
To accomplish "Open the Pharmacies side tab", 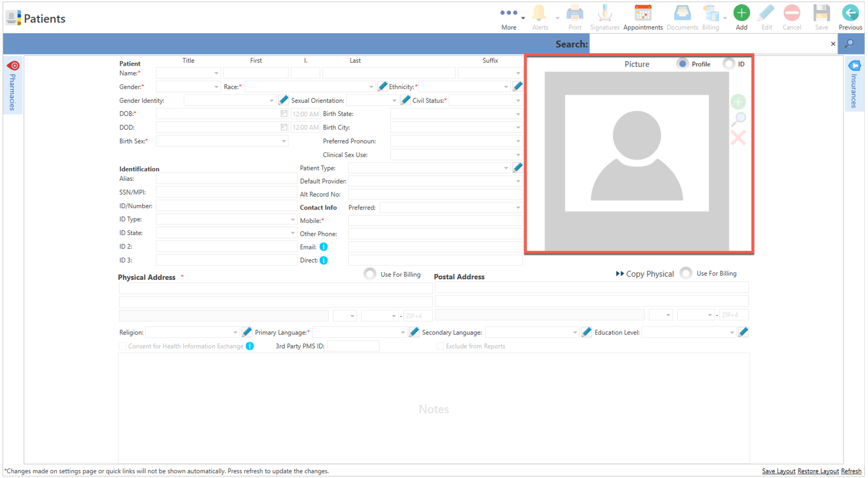I will click(13, 86).
